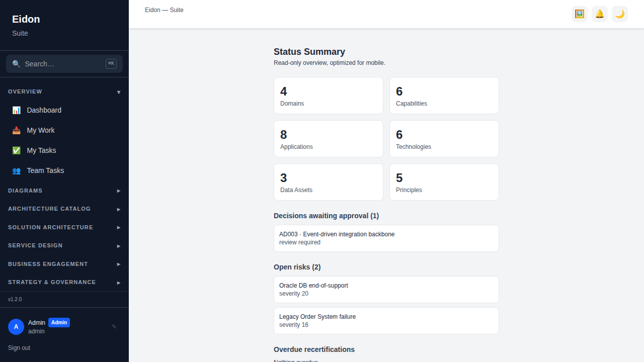Expand the Service Design section
644x362 pixels.
64,245
